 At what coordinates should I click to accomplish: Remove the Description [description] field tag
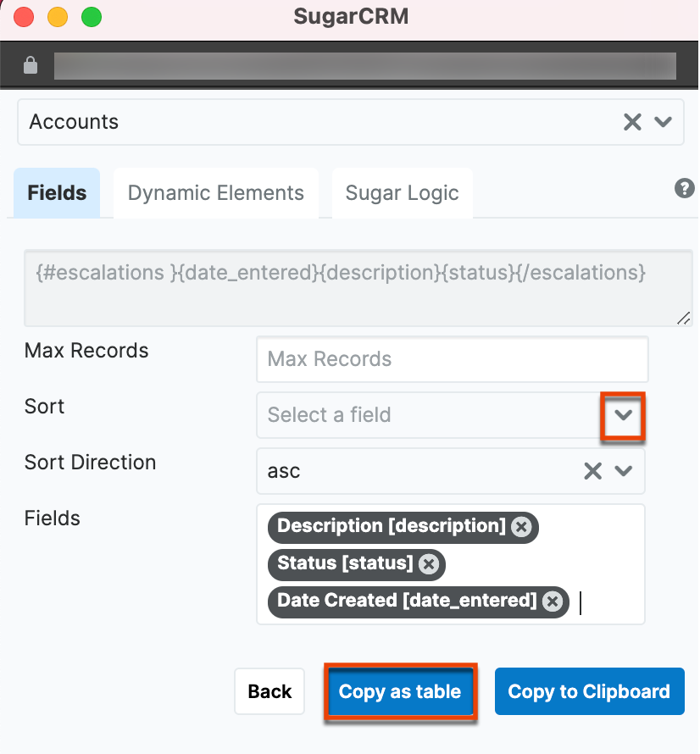click(523, 527)
